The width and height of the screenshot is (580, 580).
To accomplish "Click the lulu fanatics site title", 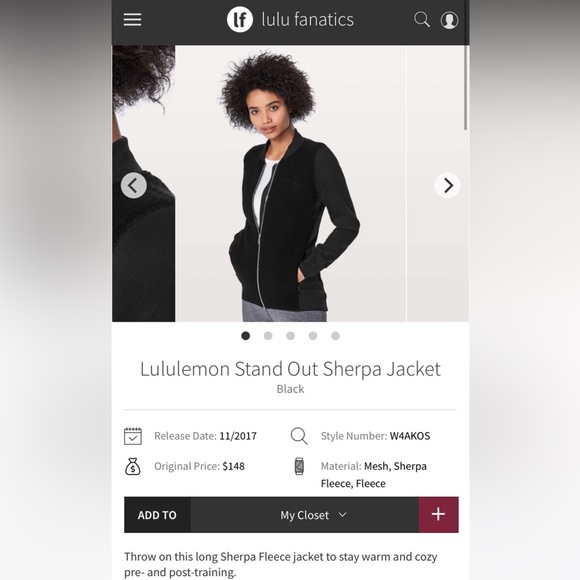I will pyautogui.click(x=308, y=20).
